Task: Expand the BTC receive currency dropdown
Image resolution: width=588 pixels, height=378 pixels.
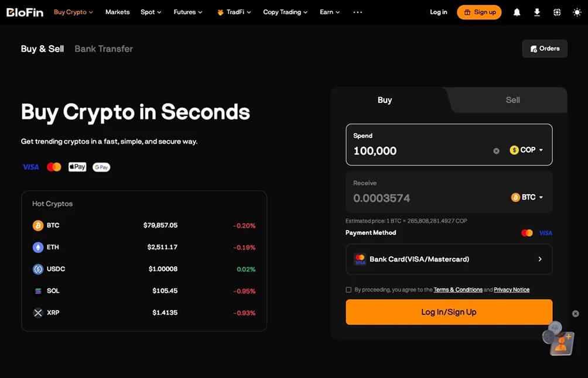Action: click(527, 197)
